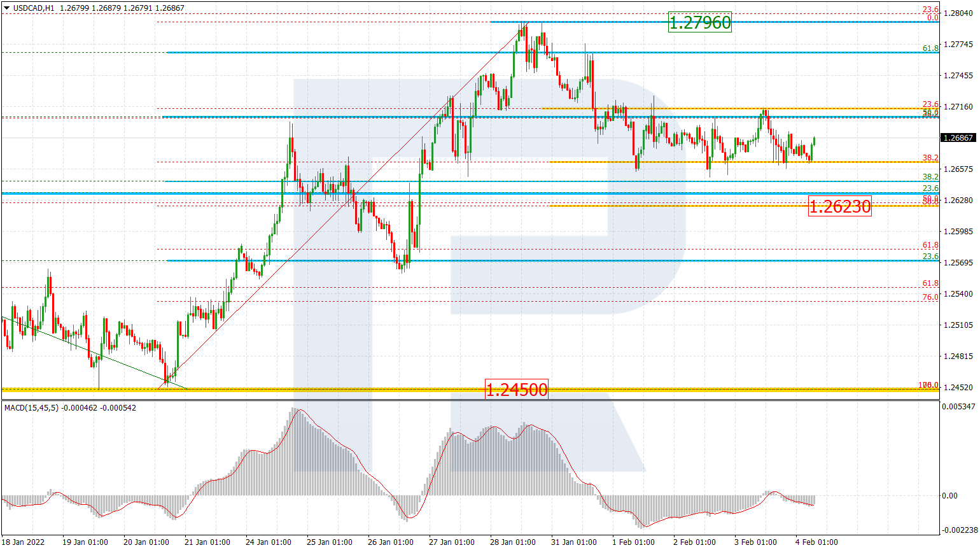Click the 1.26230 red price label
The height and width of the screenshot is (550, 980).
(x=839, y=206)
